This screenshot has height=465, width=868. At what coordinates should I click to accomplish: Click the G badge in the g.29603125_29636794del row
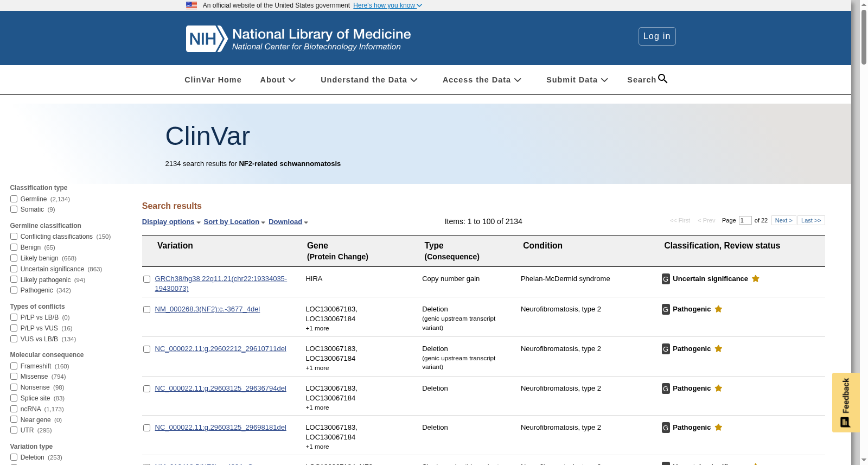tap(666, 388)
